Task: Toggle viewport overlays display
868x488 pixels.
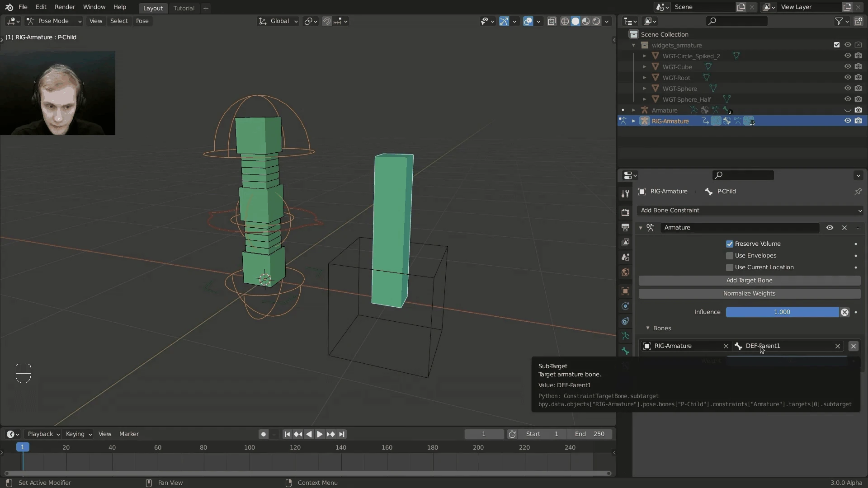Action: (x=528, y=21)
